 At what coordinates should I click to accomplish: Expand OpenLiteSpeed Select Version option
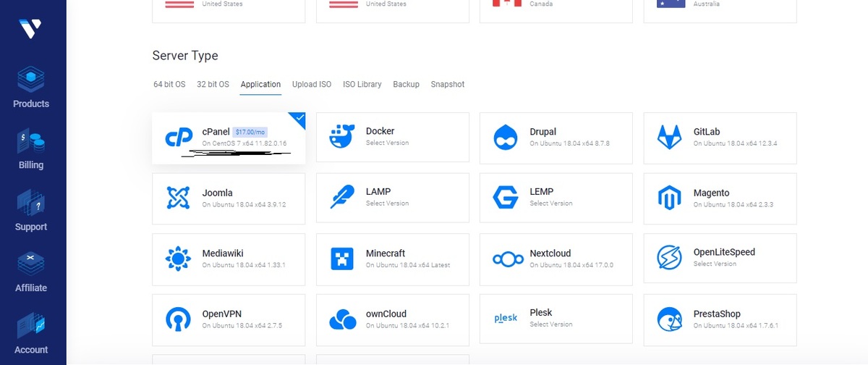click(x=715, y=264)
